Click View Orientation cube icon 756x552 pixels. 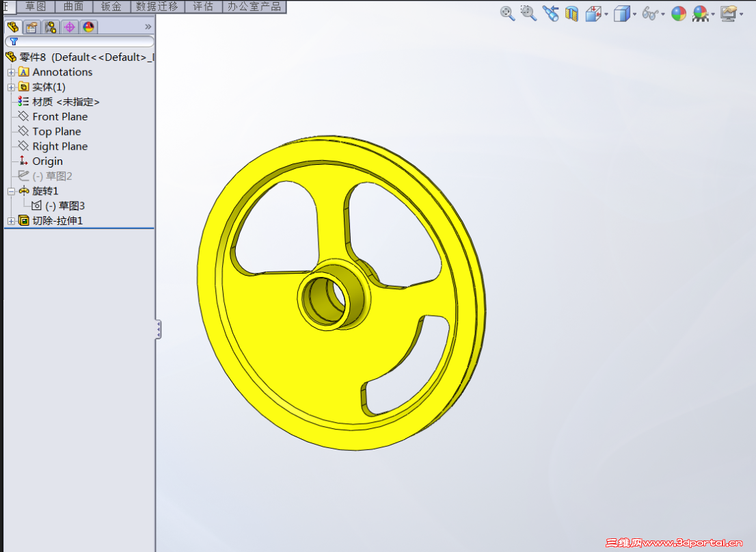click(593, 14)
